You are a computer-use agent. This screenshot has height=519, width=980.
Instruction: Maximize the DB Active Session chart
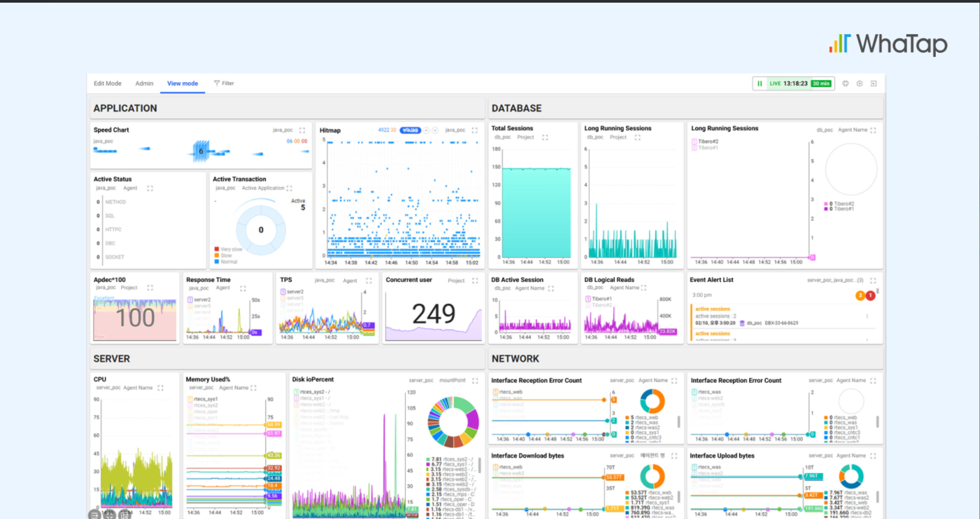coord(551,288)
